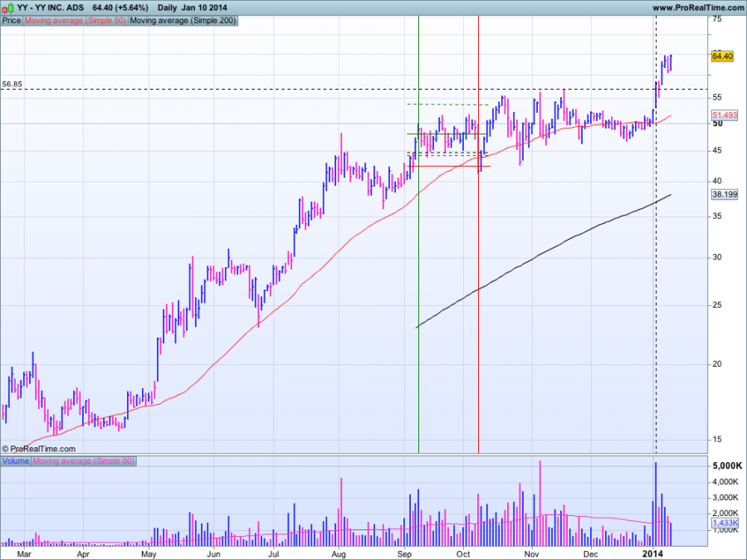The image size is (747, 560).
Task: Click the "Mar" label on time axis
Action: (x=24, y=554)
